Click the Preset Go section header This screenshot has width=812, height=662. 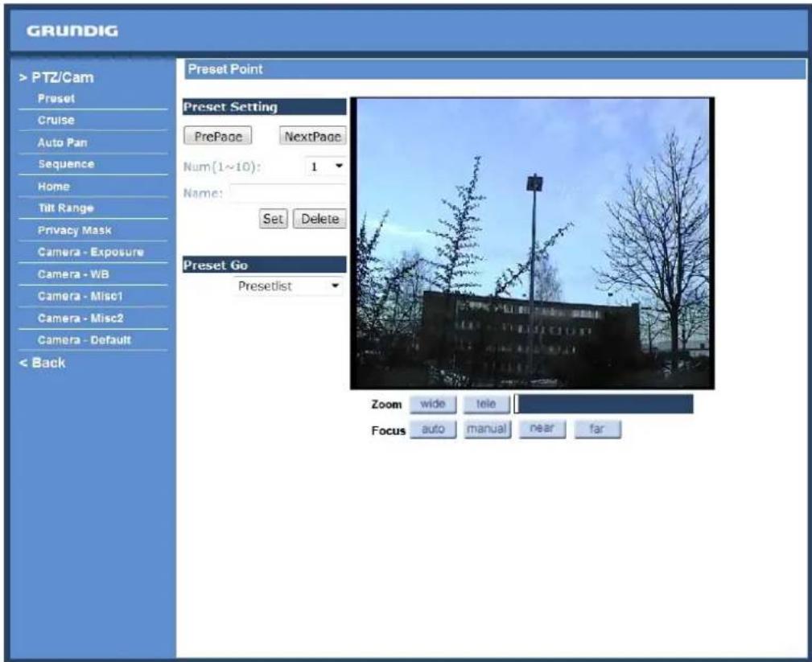[265, 265]
